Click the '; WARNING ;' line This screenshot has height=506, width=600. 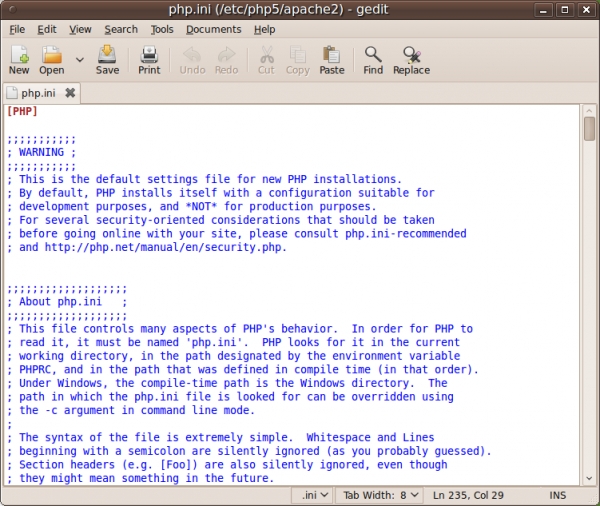click(x=41, y=152)
